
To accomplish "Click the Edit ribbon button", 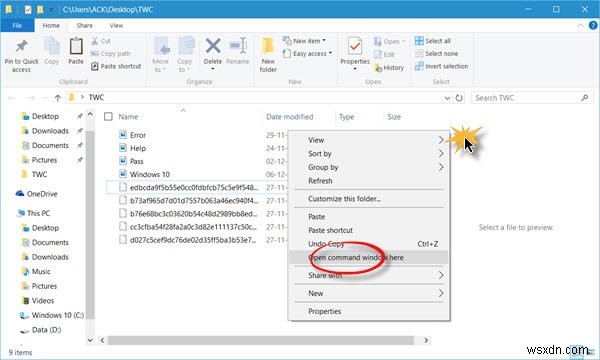I will point(385,54).
